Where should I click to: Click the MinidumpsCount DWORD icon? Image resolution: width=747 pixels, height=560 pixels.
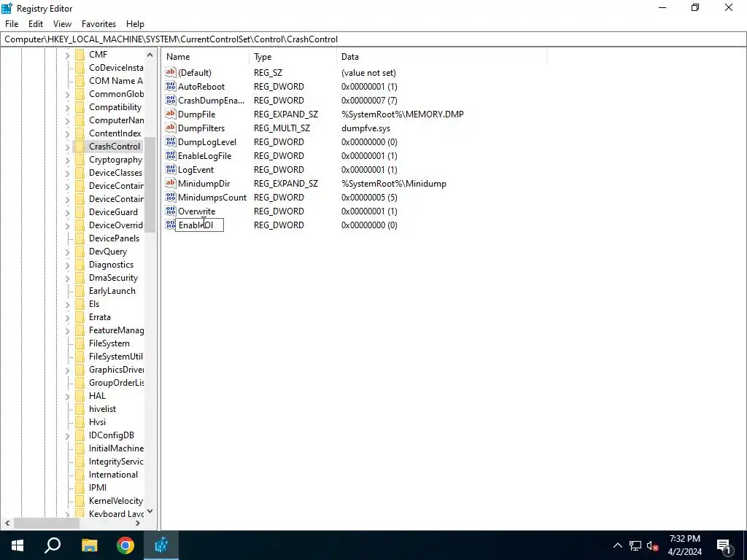pos(171,197)
